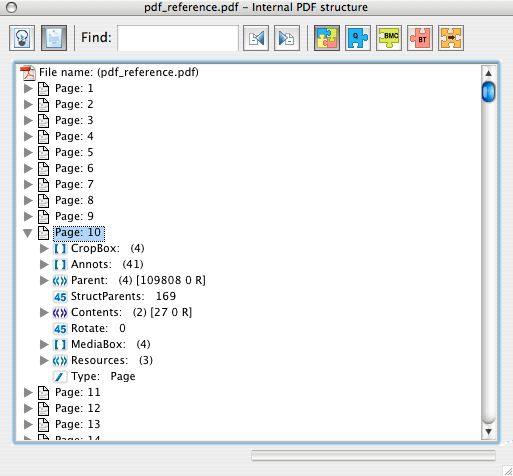Select the StructParents: 169 row
513x476 pixels.
pyautogui.click(x=123, y=296)
